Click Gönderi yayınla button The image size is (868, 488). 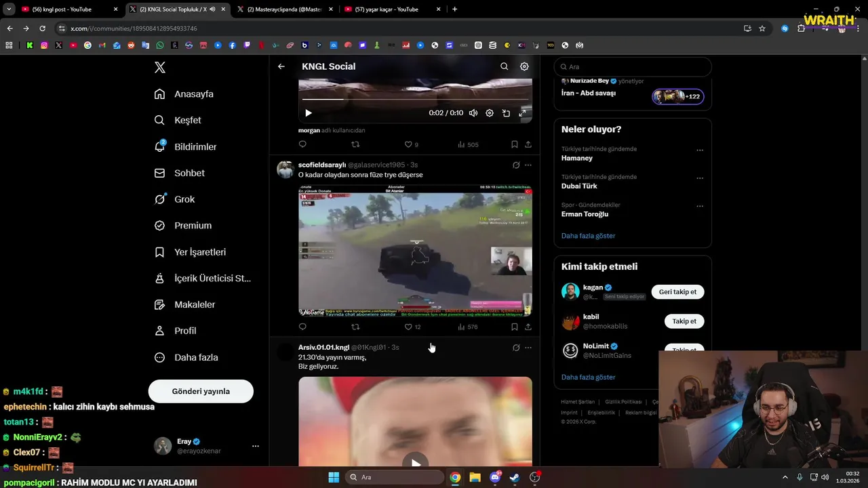tap(201, 391)
